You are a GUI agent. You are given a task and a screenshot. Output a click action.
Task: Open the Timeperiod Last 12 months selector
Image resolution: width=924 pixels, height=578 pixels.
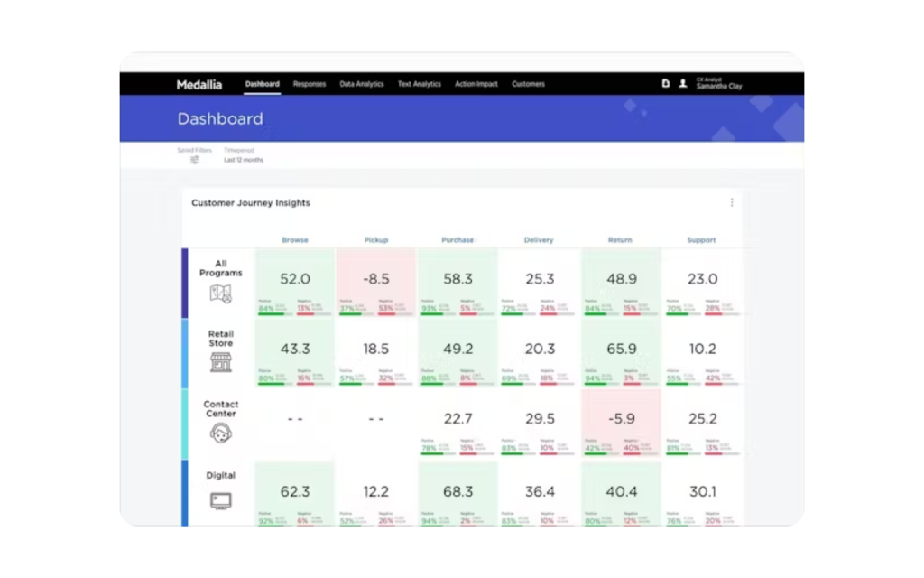(244, 160)
